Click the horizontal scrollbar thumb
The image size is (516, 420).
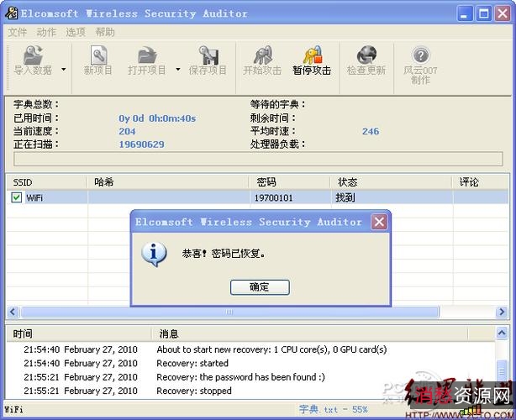click(x=229, y=312)
